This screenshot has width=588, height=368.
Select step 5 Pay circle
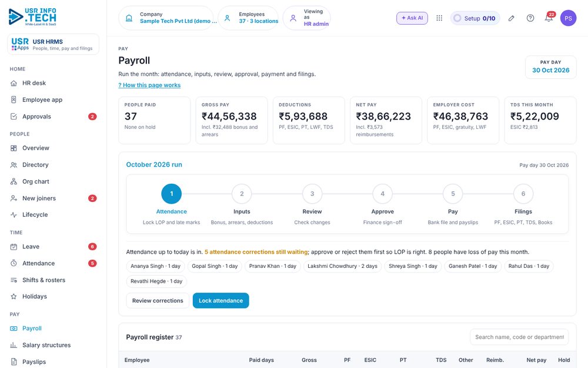coord(453,194)
